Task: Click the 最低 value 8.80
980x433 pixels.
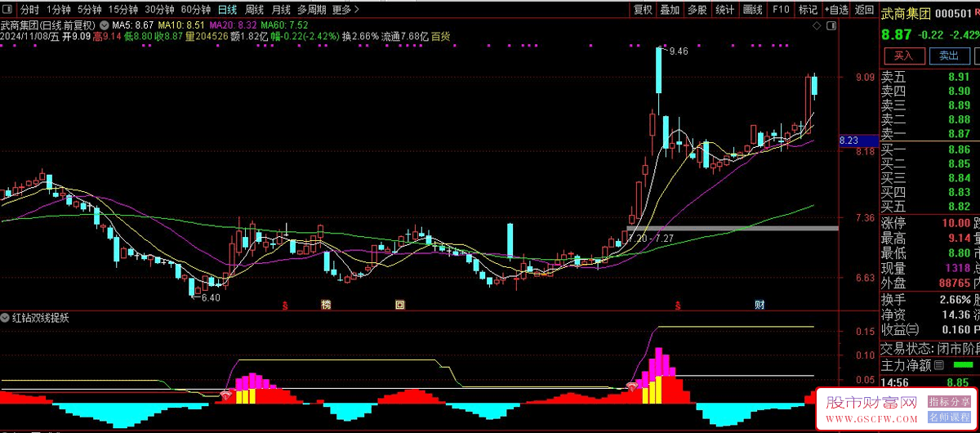Action: (x=959, y=253)
